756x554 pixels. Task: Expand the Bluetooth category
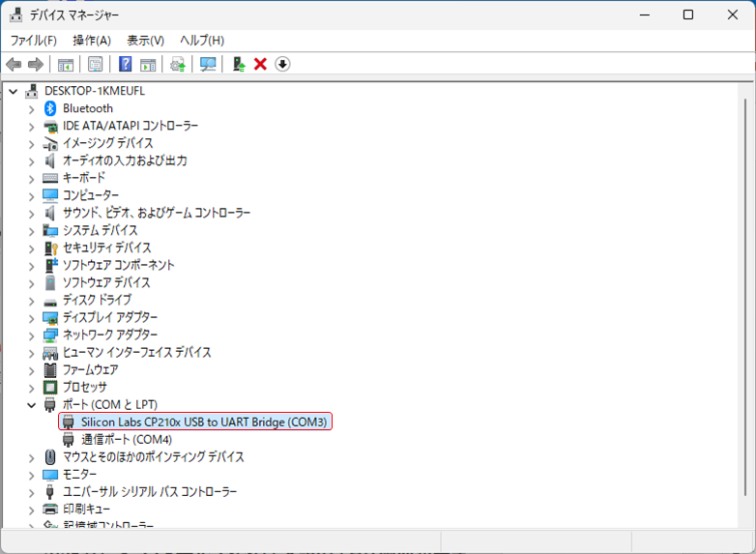pyautogui.click(x=31, y=108)
